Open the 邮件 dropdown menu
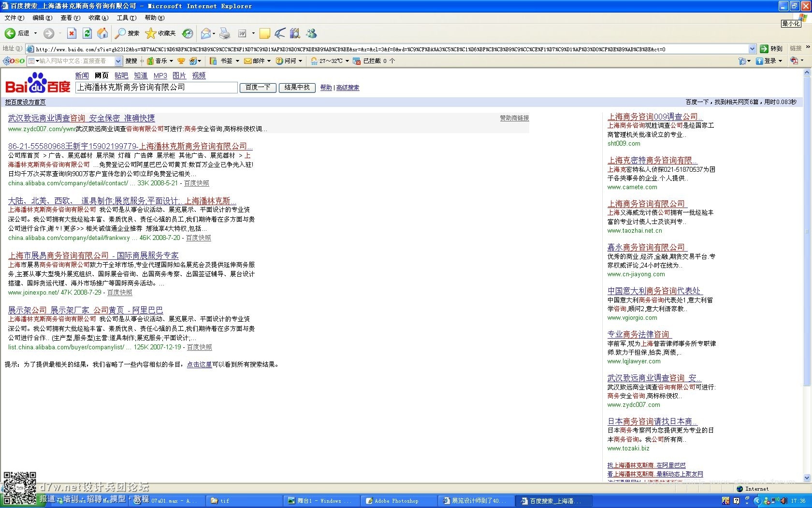812x508 pixels. [269, 61]
